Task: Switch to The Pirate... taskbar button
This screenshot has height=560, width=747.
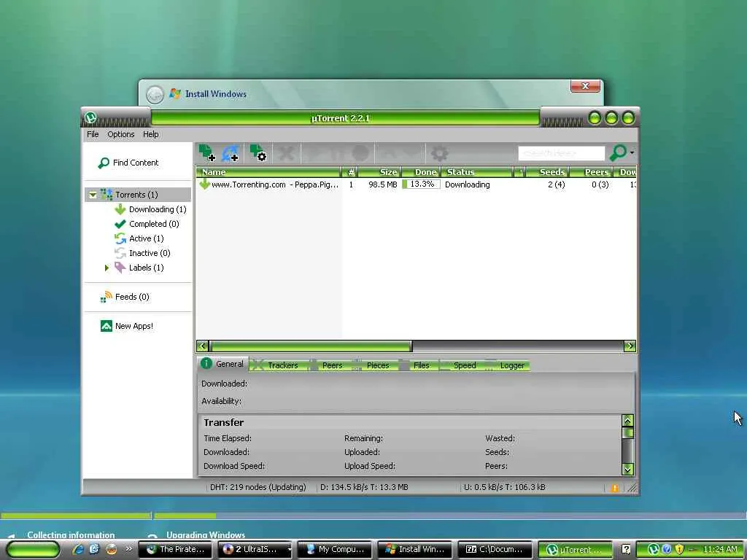Action: [x=175, y=550]
